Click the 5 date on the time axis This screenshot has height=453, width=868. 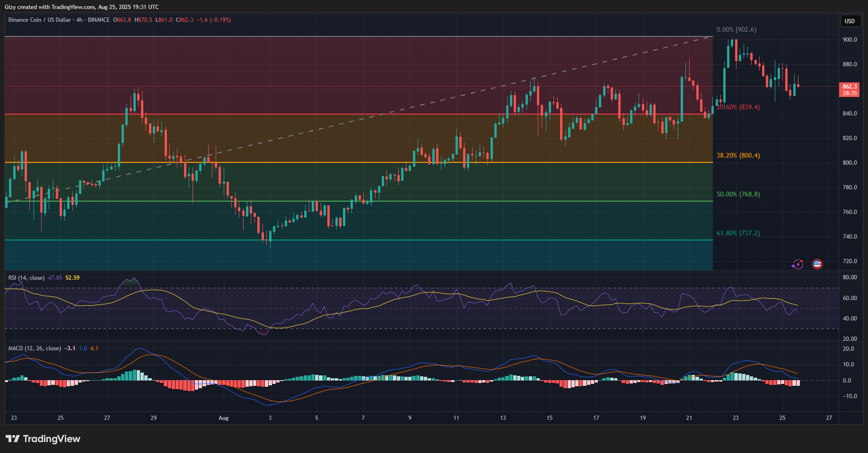pyautogui.click(x=316, y=418)
